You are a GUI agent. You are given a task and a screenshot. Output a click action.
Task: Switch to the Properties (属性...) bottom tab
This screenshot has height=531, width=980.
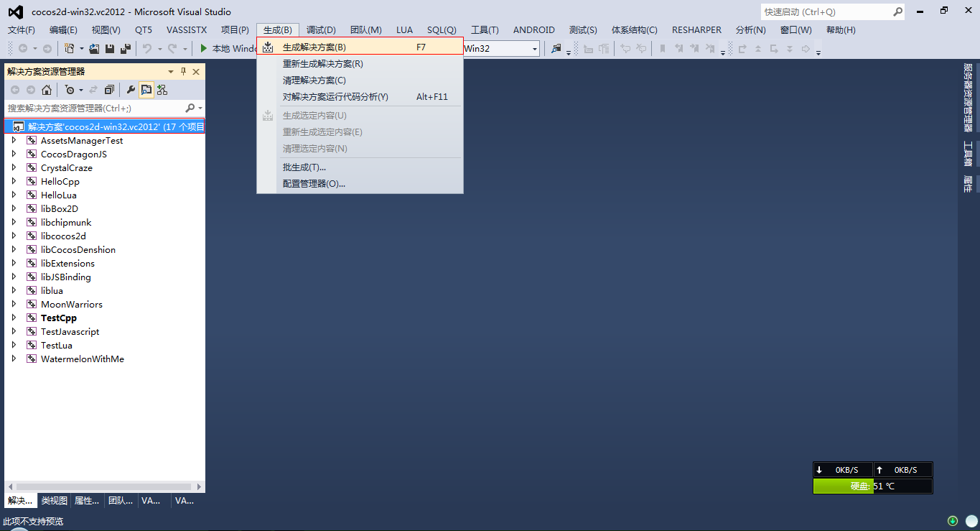87,501
